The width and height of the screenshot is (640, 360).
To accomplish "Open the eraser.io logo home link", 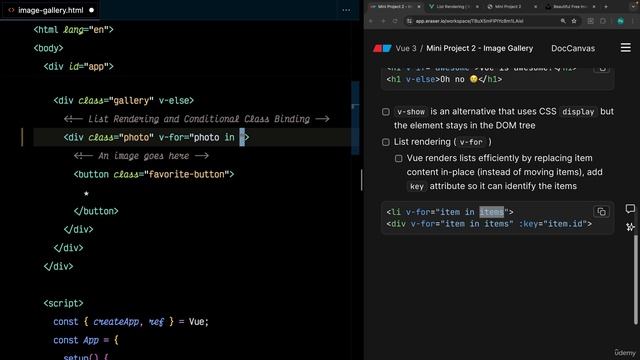I will 382,48.
